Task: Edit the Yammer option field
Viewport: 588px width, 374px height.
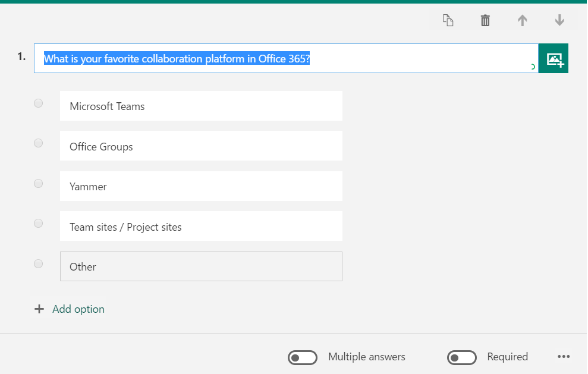Action: [x=201, y=186]
